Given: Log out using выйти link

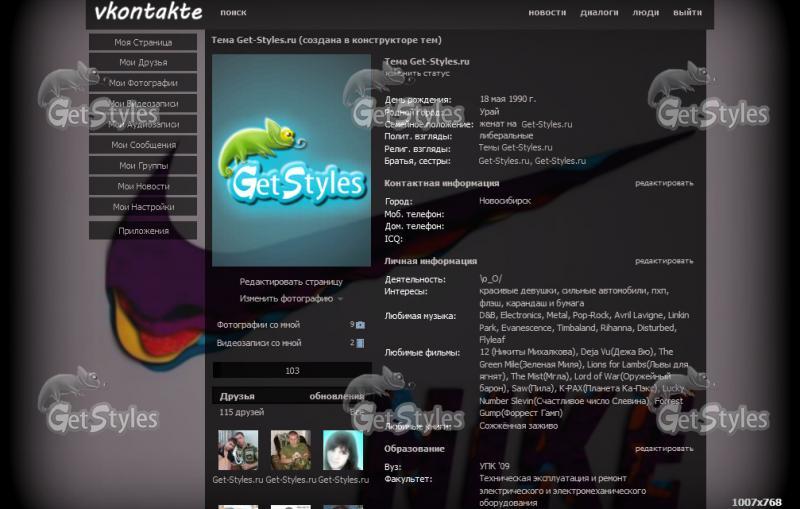Looking at the screenshot, I should click(x=687, y=13).
